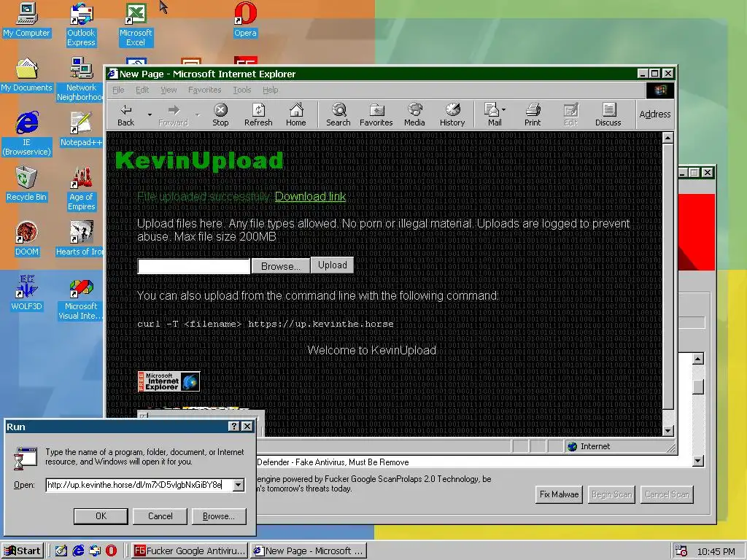Viewport: 747px width, 560px height.
Task: Open the Favorites menu
Action: click(x=204, y=90)
